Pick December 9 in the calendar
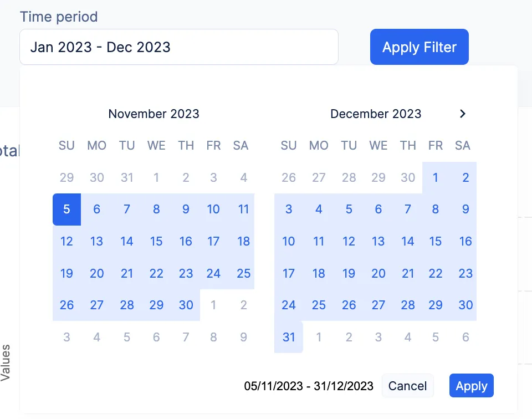 [465, 209]
